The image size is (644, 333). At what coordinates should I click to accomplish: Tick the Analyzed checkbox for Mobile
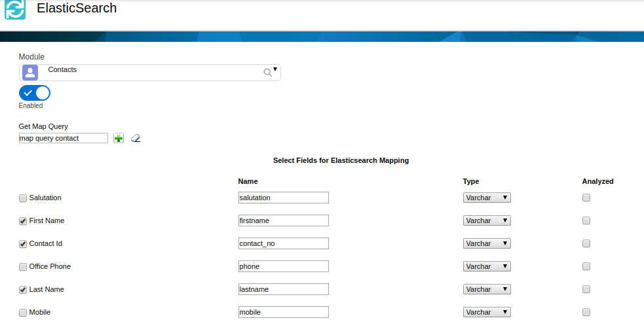click(x=586, y=312)
